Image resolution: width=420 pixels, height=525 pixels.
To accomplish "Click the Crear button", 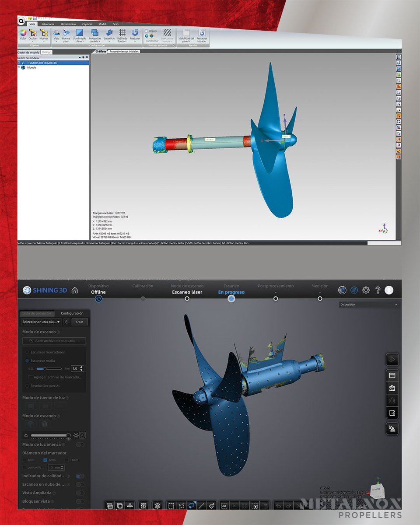I will [79, 322].
